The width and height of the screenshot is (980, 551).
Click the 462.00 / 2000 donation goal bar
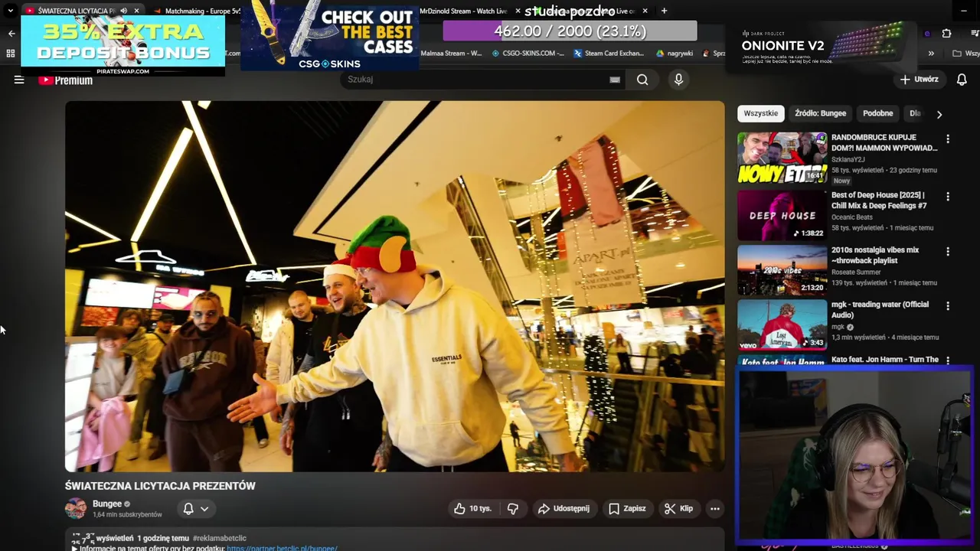pyautogui.click(x=570, y=31)
